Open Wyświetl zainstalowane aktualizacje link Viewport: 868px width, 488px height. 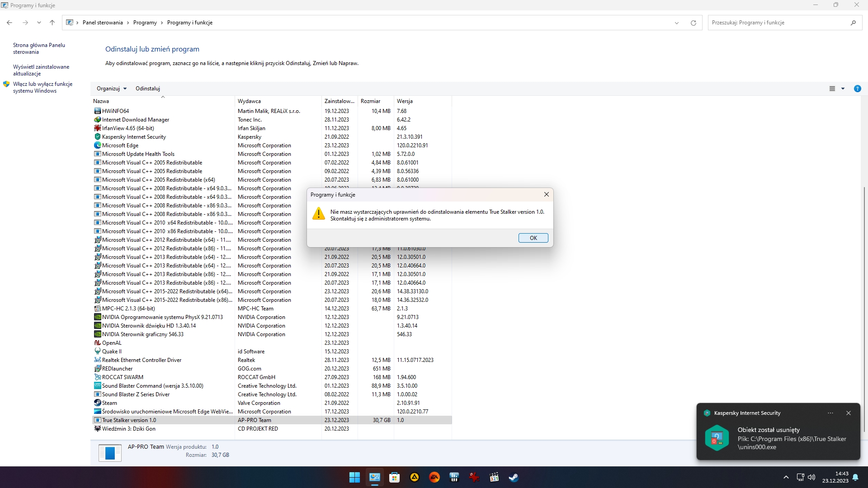(41, 70)
